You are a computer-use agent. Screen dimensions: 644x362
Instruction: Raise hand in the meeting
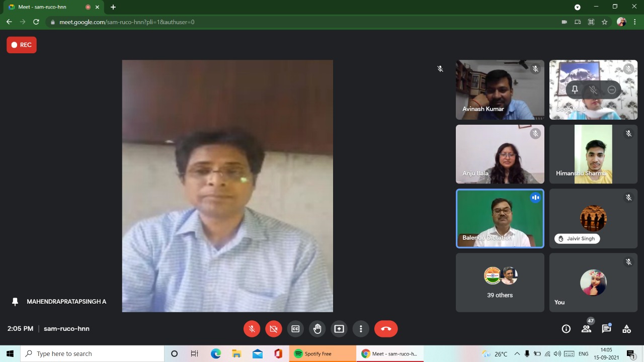click(317, 329)
